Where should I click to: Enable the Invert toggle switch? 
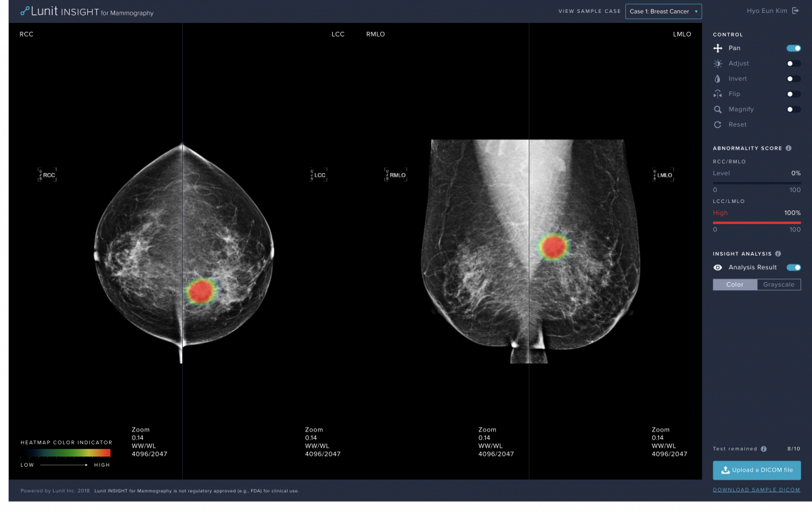click(x=794, y=78)
